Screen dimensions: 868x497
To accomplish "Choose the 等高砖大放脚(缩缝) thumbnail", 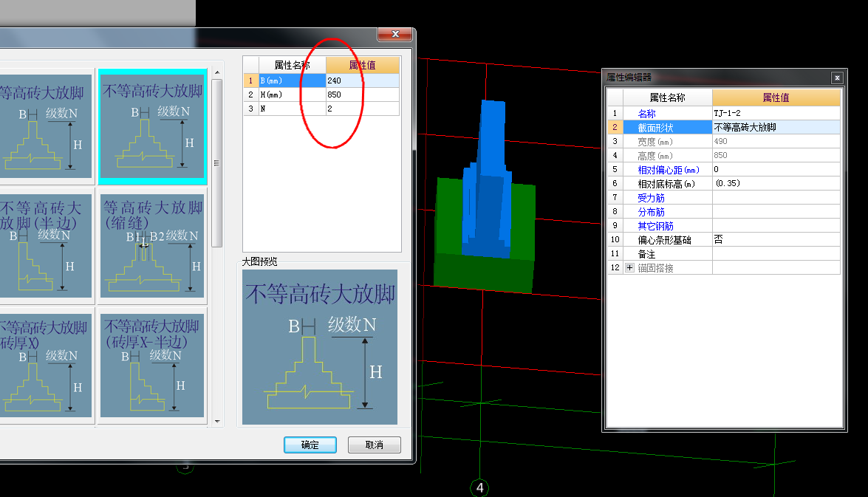I will click(152, 245).
